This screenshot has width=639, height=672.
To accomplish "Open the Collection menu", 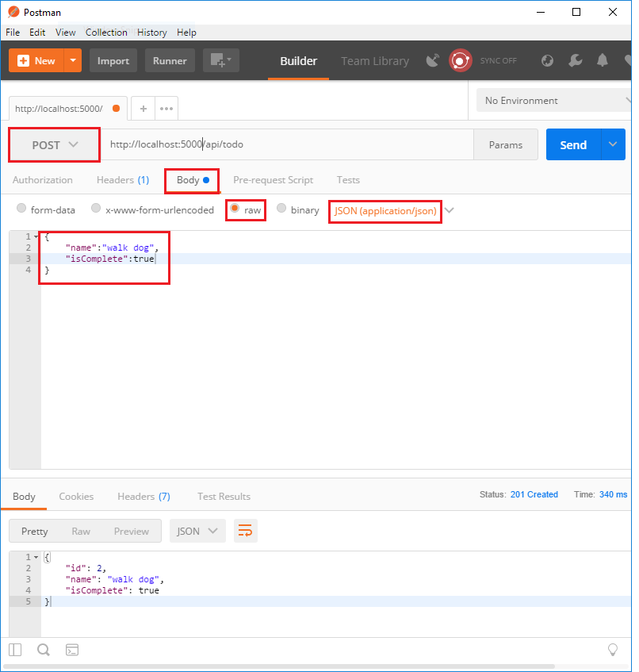I will (106, 33).
